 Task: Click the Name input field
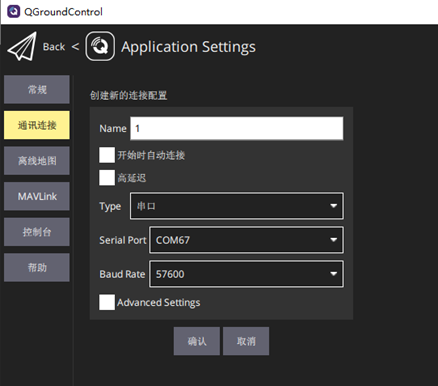pos(237,128)
